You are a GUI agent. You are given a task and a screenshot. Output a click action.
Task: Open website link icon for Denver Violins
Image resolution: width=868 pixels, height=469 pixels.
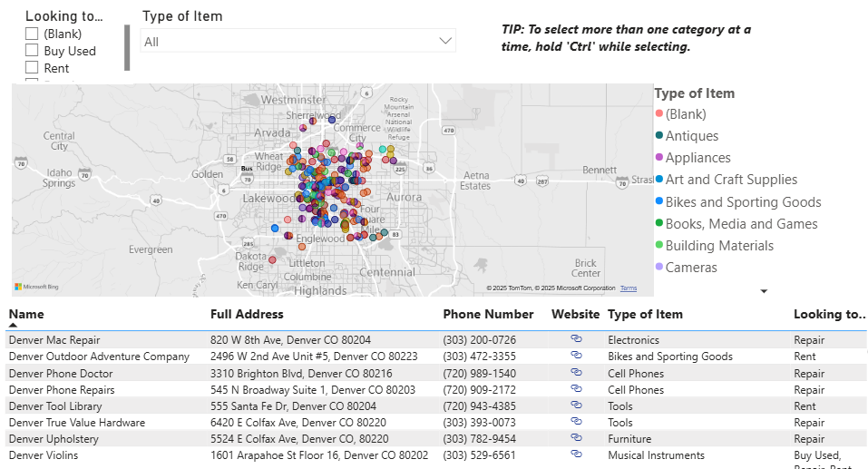coord(576,454)
